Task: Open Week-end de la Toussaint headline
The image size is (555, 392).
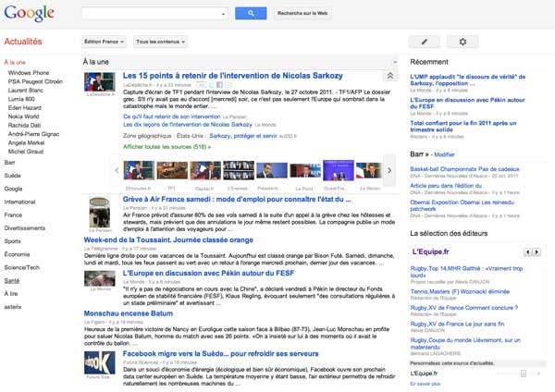Action: click(168, 239)
